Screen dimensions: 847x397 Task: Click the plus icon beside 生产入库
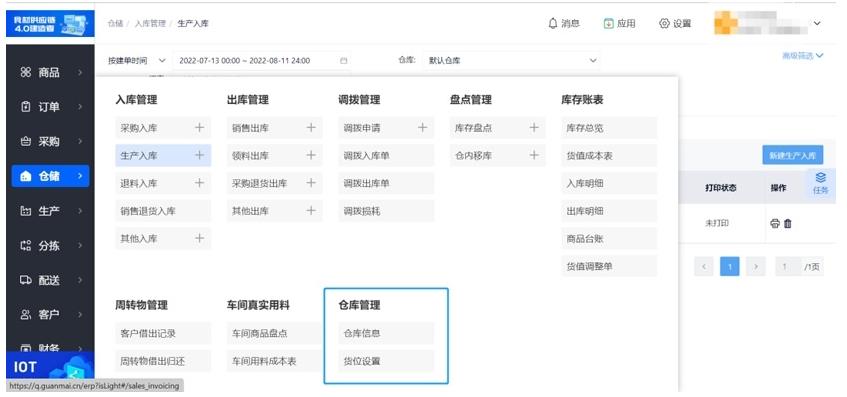pos(199,156)
